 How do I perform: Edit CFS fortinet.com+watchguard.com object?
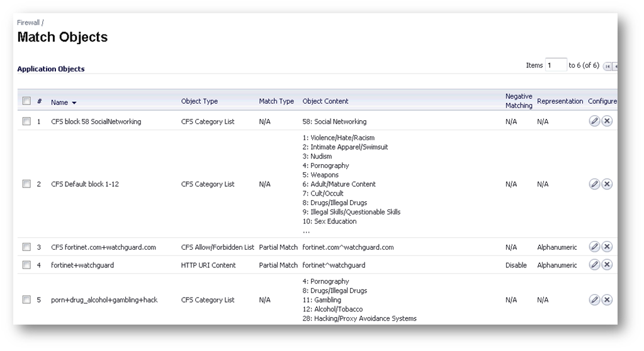pyautogui.click(x=594, y=247)
